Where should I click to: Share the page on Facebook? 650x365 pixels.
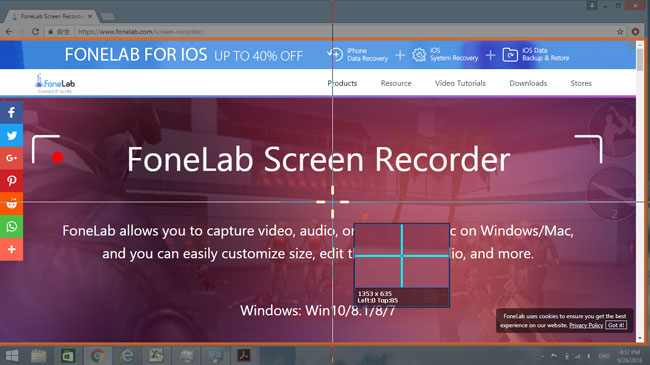(x=11, y=112)
